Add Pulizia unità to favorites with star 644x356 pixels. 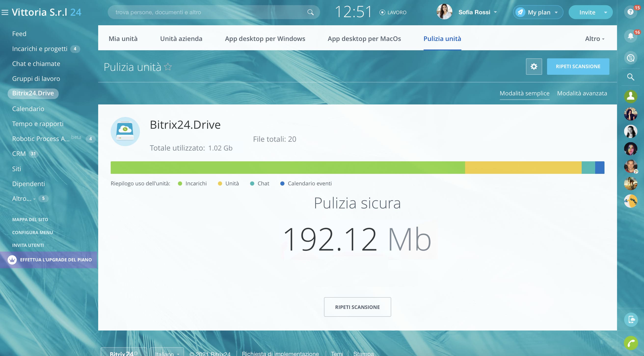(168, 67)
